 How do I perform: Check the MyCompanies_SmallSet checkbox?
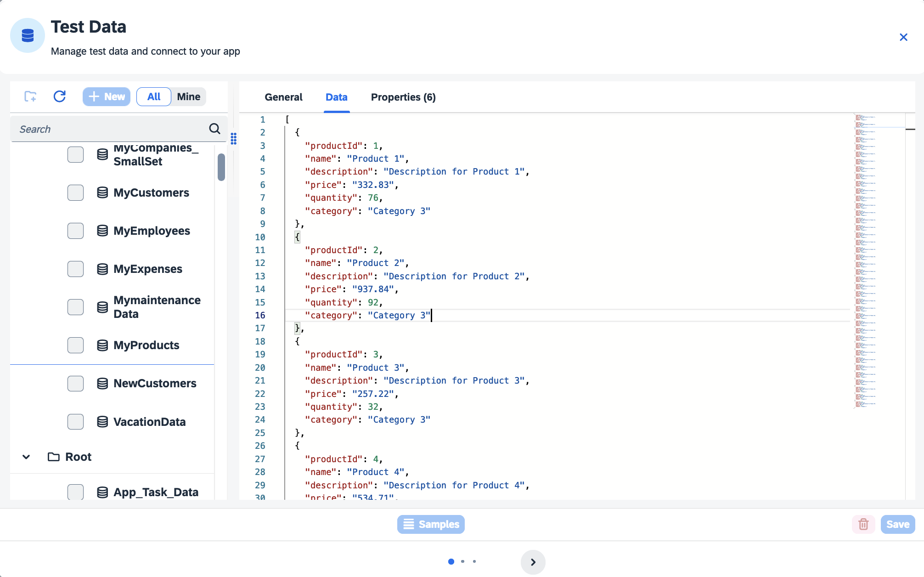pos(75,154)
